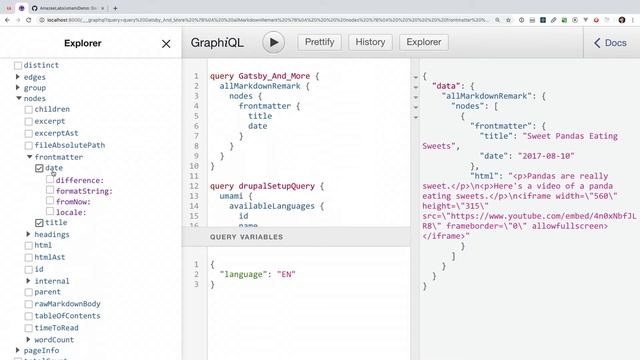Enable the rawMarkdownBody checkbox
Image resolution: width=640 pixels, height=360 pixels.
[x=29, y=304]
